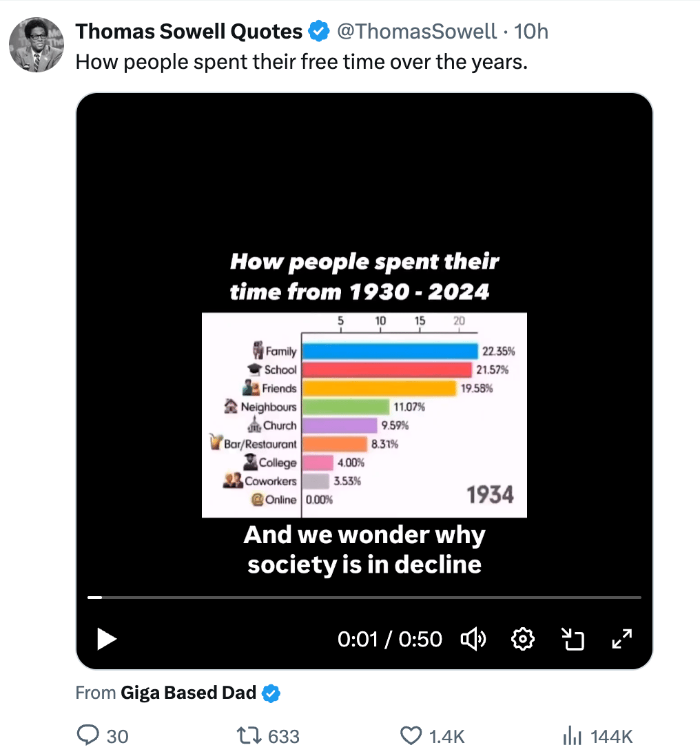
Task: Open Thomas Sowell Quotes profile picture
Action: [36, 45]
